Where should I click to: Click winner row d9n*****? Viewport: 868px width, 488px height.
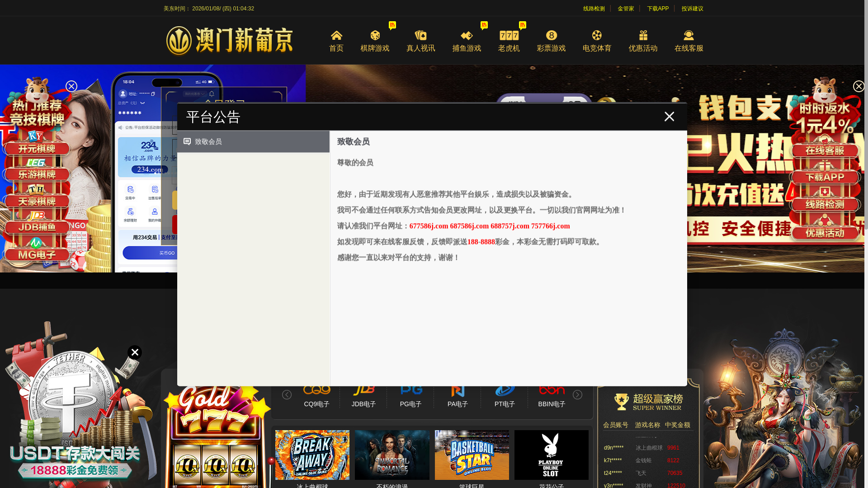click(x=647, y=448)
